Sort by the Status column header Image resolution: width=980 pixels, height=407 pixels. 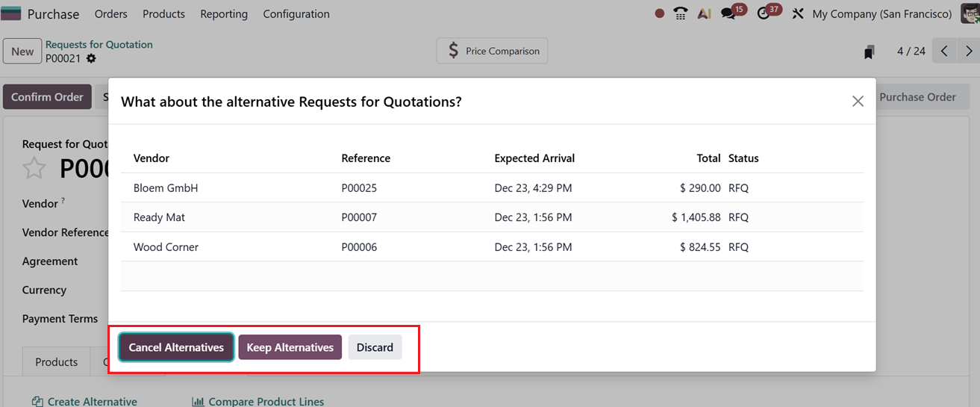pos(743,158)
